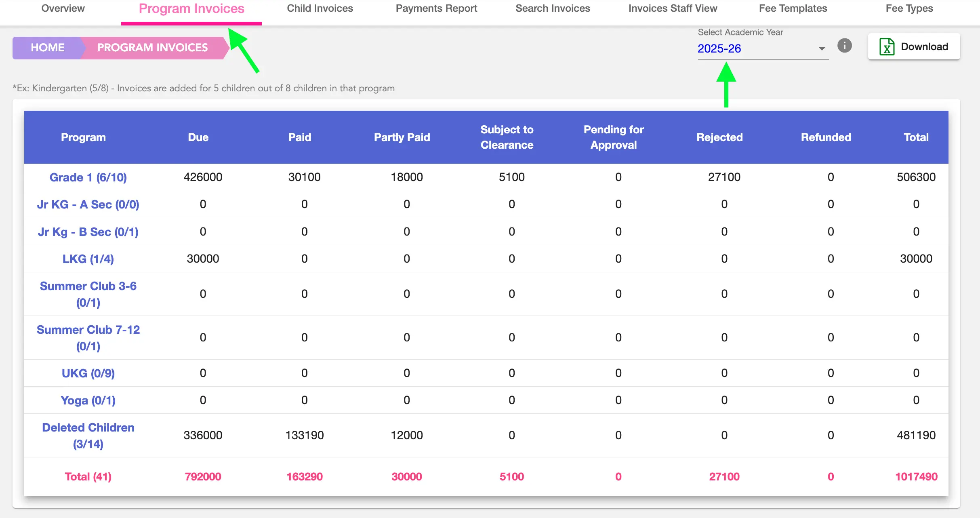Click the HOME breadcrumb
The image size is (980, 518).
[48, 48]
